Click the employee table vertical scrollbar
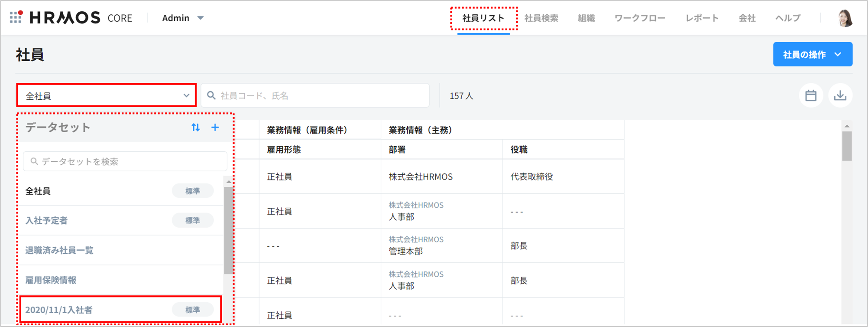Screen dimensions: 868x327 846,147
